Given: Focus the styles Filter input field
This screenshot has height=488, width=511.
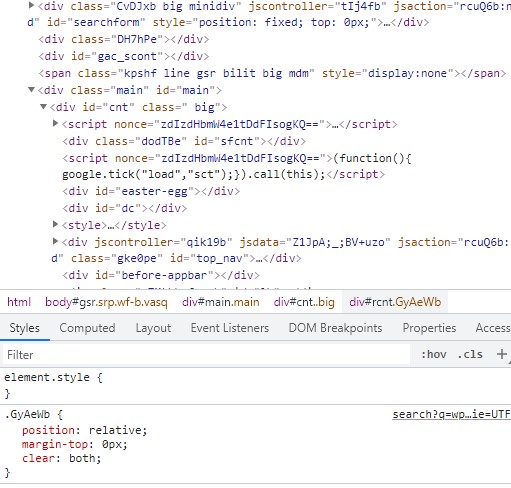Looking at the screenshot, I should (206, 355).
